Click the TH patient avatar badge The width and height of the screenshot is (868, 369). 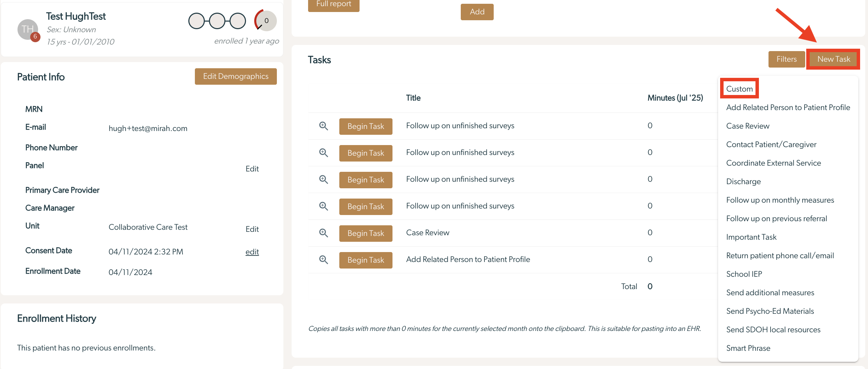pos(28,30)
